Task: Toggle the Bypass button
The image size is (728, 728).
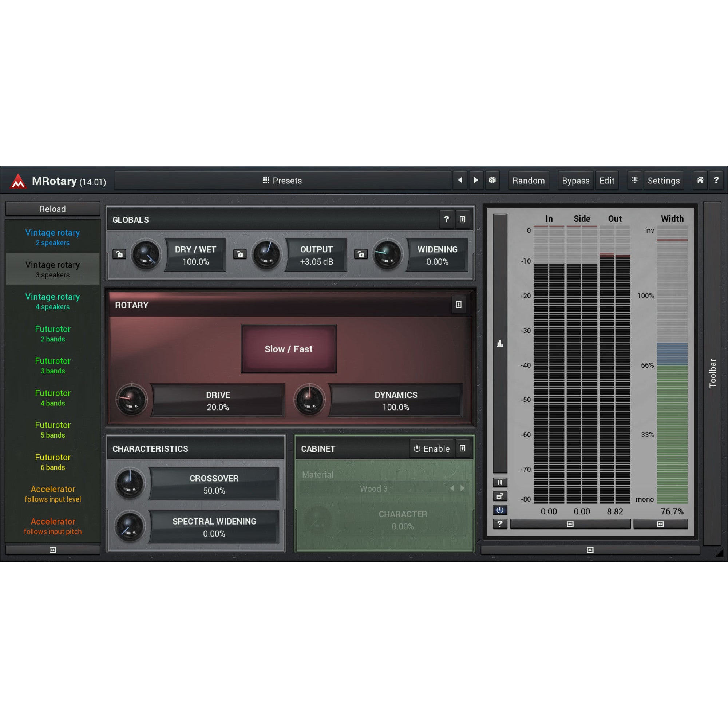Action: (x=575, y=181)
